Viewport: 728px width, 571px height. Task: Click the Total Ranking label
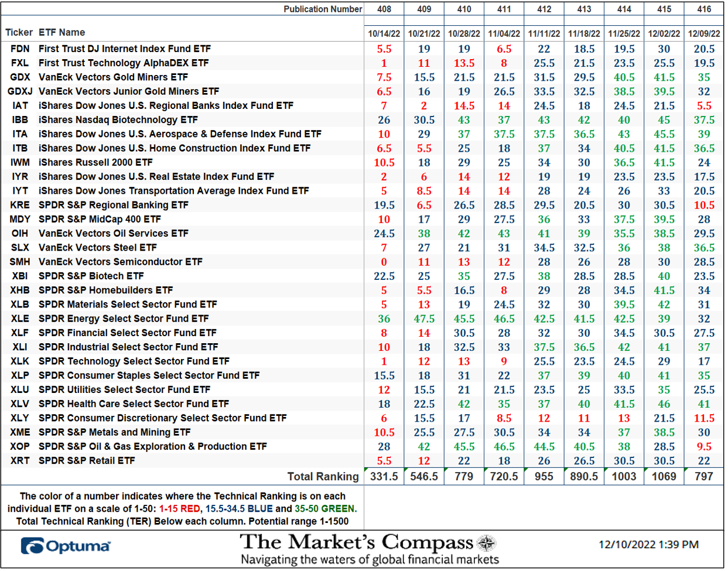(x=323, y=476)
